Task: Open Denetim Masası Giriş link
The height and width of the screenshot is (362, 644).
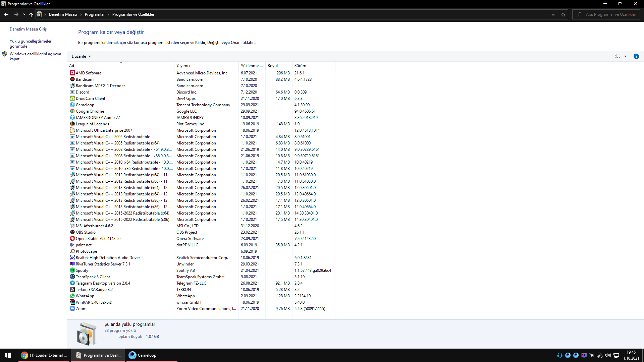Action: (28, 29)
